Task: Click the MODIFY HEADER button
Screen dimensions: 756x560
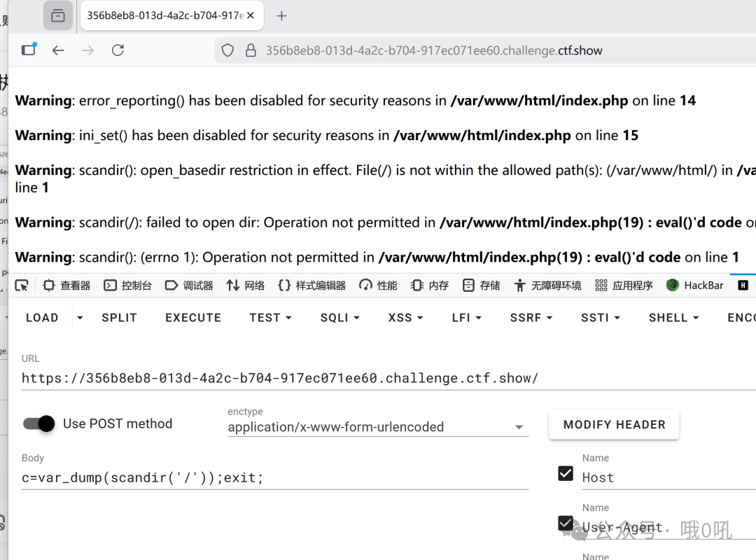Action: (x=614, y=424)
